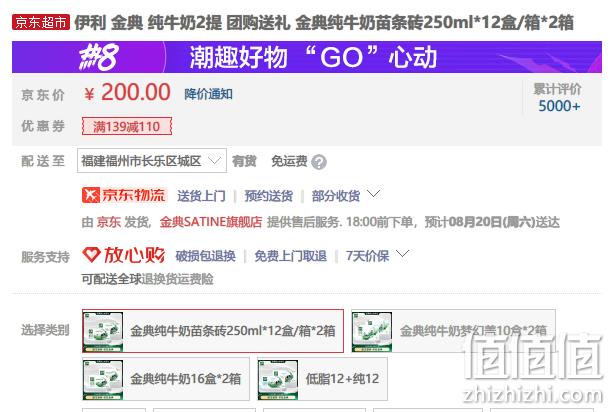612x412 pixels.
Task: Click the ¥200.00 price text
Action: click(x=127, y=93)
